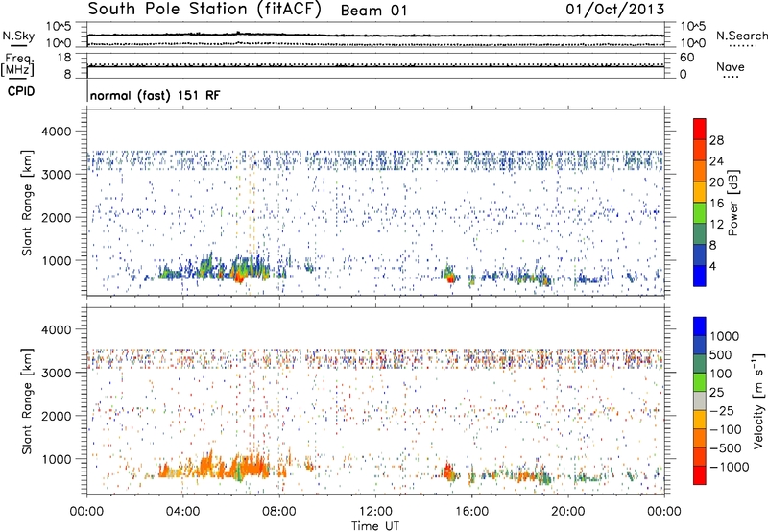Click the N.Search legend label

point(741,36)
